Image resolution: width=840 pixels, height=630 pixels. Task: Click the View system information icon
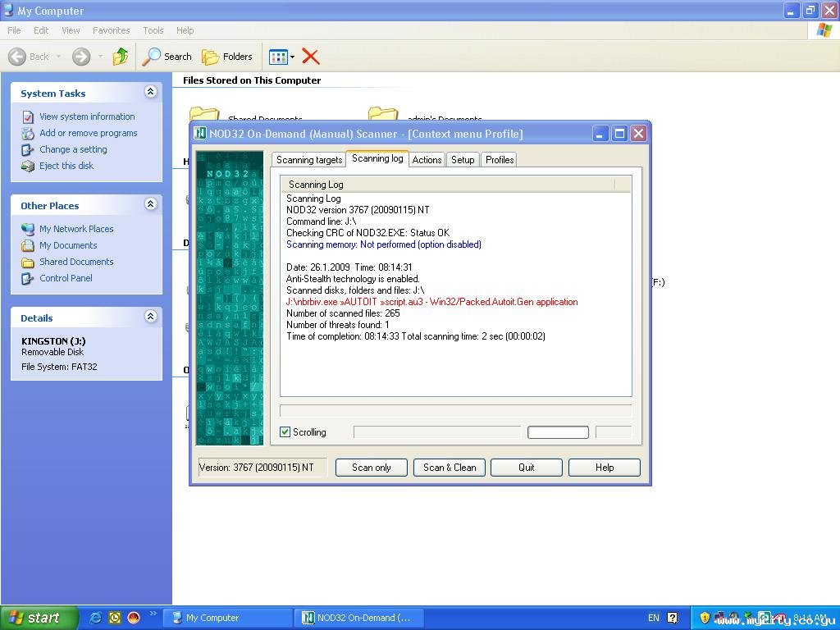coord(28,116)
